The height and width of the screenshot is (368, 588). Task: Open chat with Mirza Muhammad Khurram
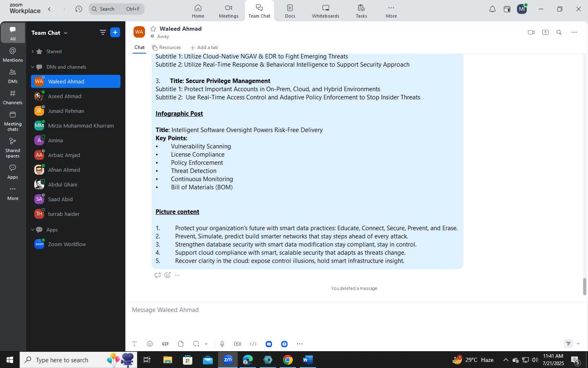coord(76,126)
